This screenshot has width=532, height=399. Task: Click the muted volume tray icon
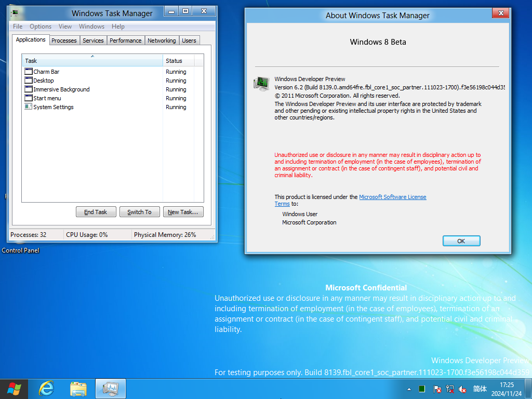tap(462, 389)
